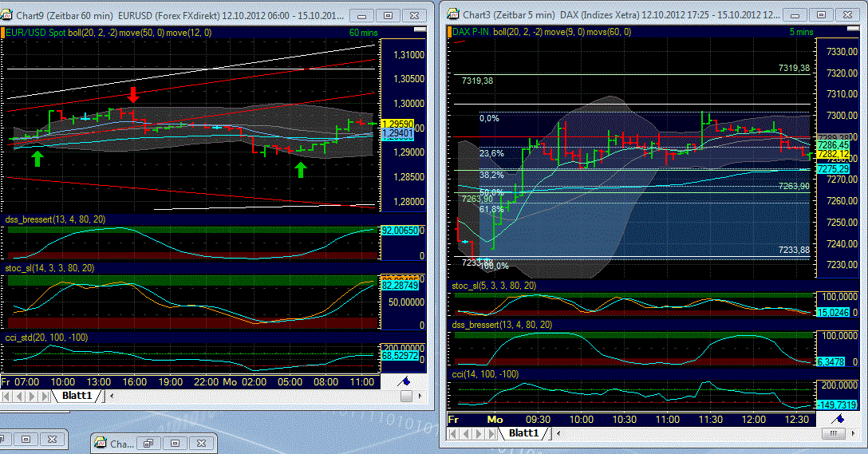
Task: Click the stoc_sl(14, 3, 3, 80, 20) label
Action: pos(49,268)
